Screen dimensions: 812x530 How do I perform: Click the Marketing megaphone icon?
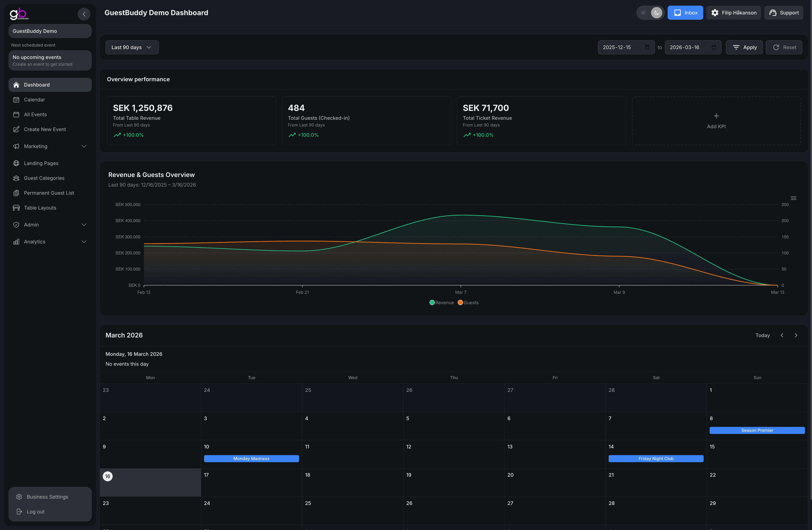coord(16,146)
